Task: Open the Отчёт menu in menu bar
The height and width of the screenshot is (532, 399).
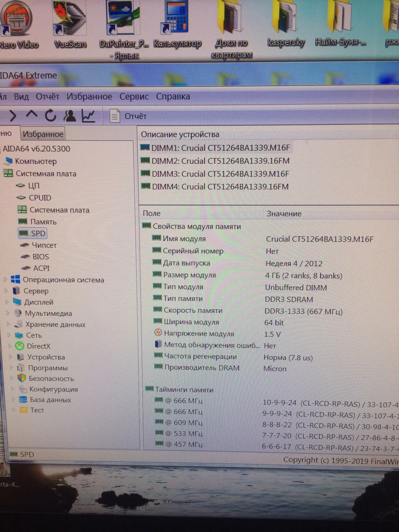Action: pos(47,97)
